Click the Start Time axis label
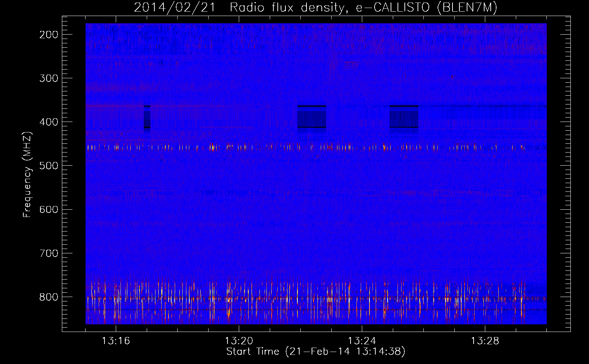Screen dimensions: 589x364 316,352
